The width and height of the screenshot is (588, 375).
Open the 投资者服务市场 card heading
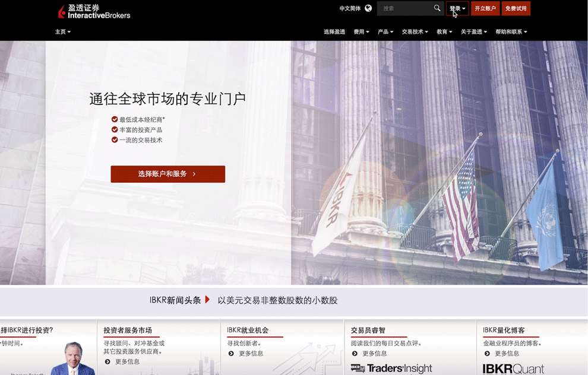pyautogui.click(x=128, y=330)
